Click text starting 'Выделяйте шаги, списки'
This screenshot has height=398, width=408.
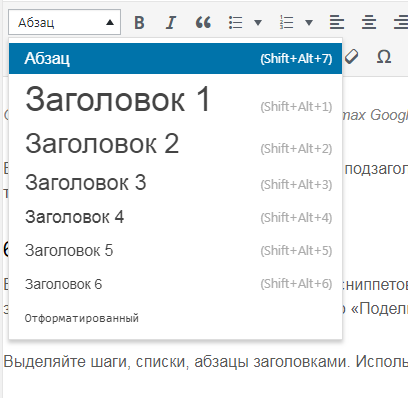point(206,362)
